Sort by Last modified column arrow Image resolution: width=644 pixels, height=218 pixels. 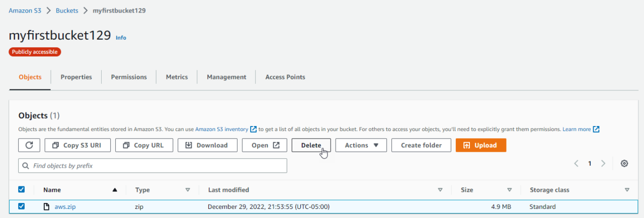click(x=440, y=190)
